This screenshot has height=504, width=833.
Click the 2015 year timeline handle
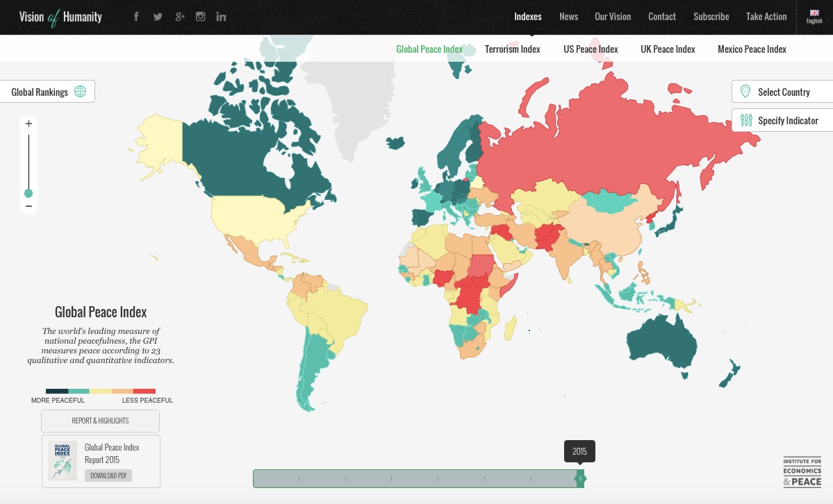pos(581,478)
